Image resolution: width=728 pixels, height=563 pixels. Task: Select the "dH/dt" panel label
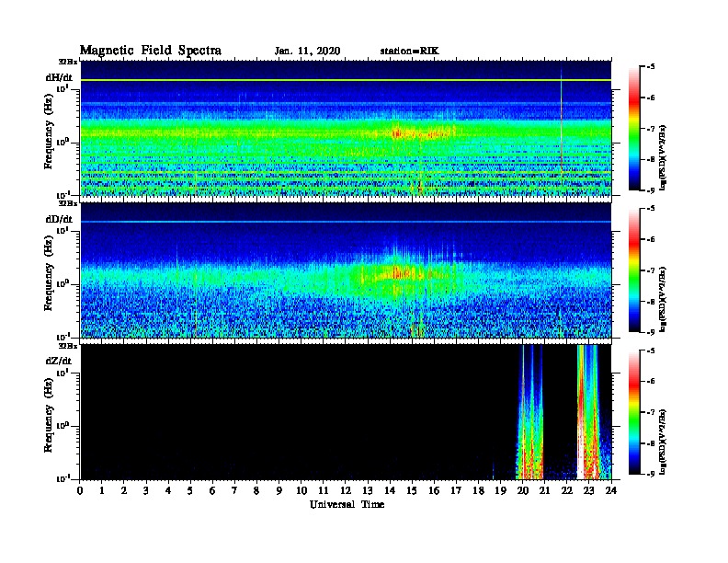point(59,77)
